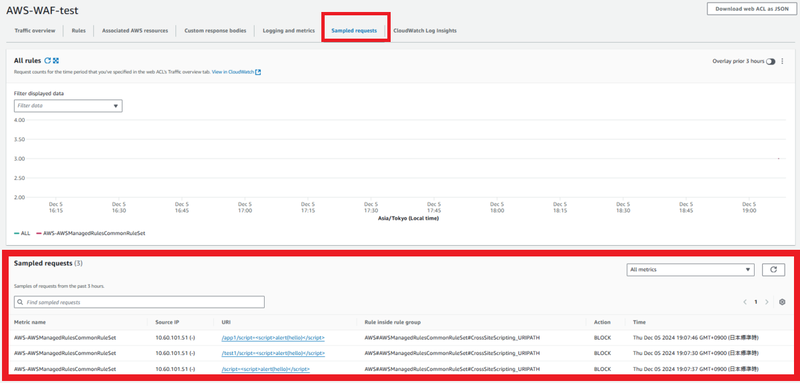Click the URI column header
Viewport: 800px width, 383px height.
pos(226,322)
